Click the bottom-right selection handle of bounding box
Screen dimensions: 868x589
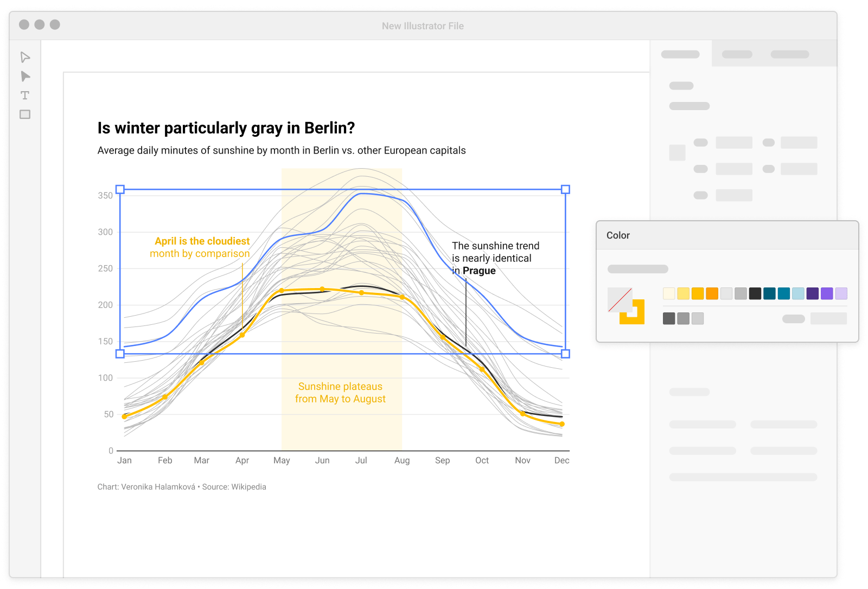[x=565, y=354]
